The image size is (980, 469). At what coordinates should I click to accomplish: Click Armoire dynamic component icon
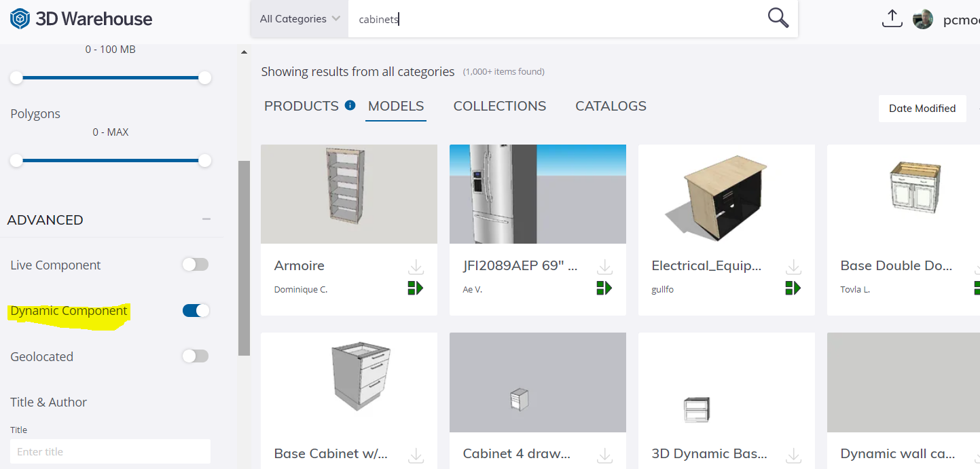pyautogui.click(x=416, y=288)
